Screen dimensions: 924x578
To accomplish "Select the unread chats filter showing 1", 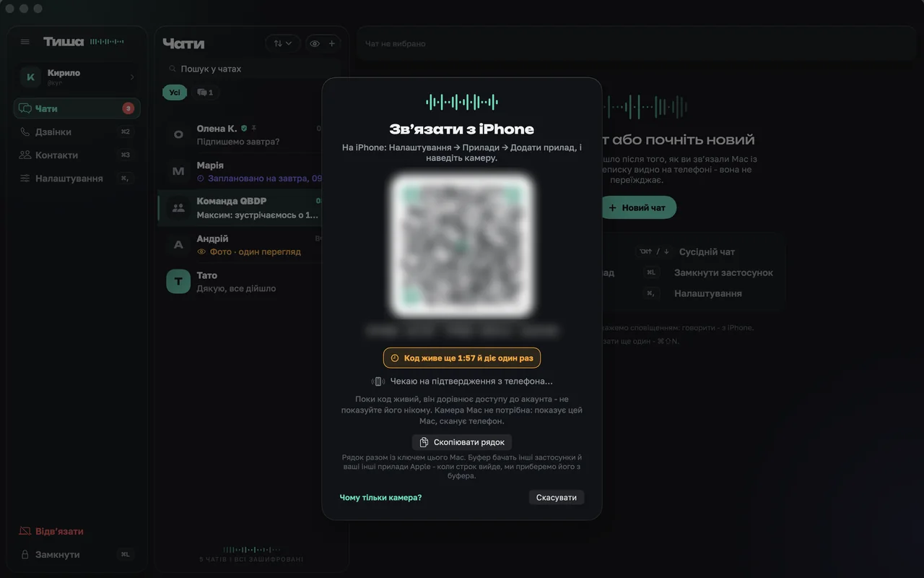I will coord(205,92).
